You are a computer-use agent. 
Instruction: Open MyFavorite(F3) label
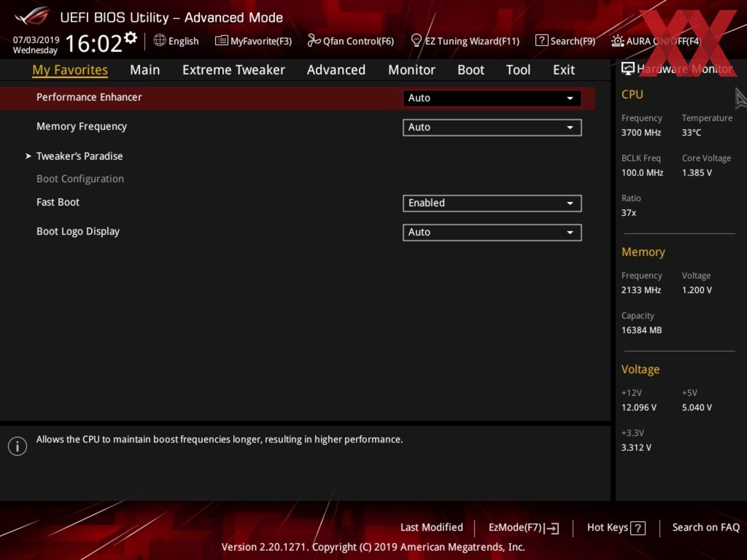tap(261, 41)
